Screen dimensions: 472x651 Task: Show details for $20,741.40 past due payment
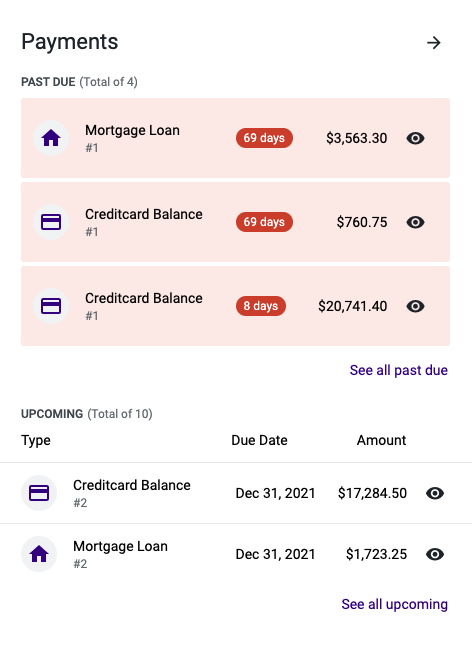[415, 306]
